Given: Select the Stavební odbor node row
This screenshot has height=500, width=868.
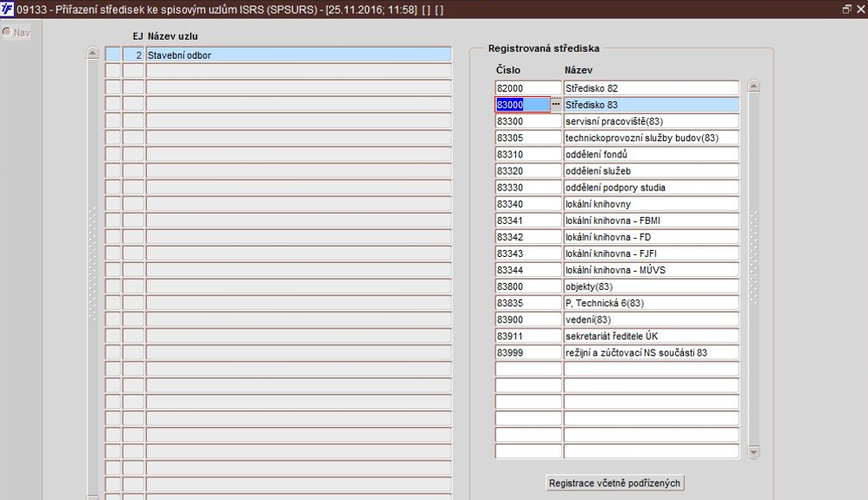Looking at the screenshot, I should pyautogui.click(x=299, y=54).
